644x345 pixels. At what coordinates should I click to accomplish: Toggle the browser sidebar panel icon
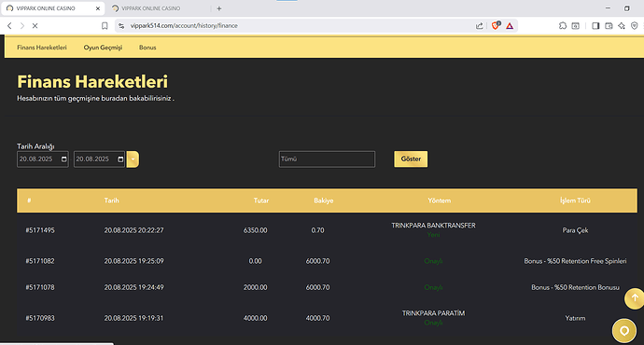point(595,26)
